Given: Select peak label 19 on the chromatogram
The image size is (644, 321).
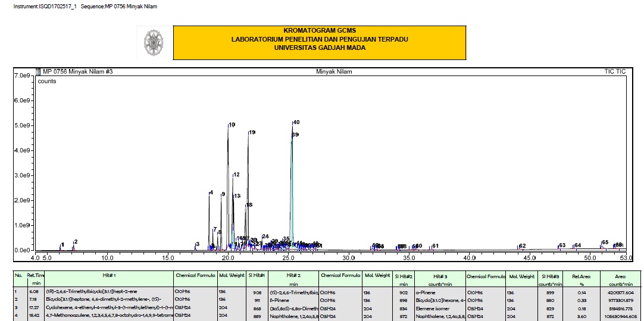Looking at the screenshot, I should 252,132.
